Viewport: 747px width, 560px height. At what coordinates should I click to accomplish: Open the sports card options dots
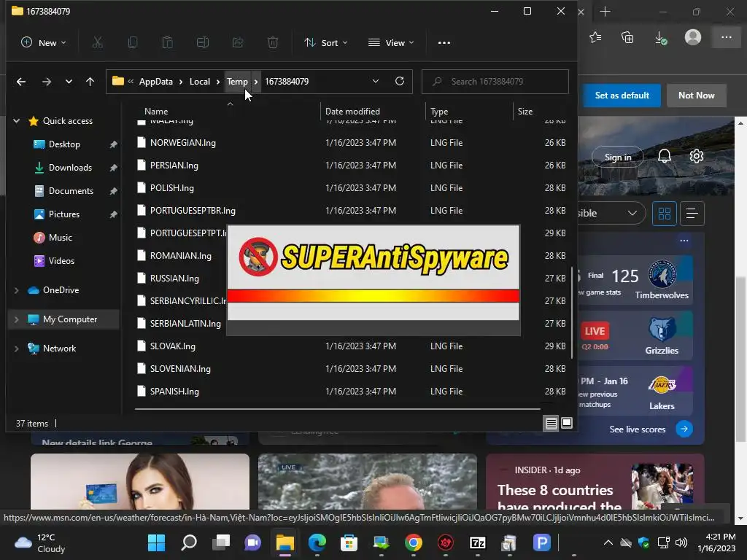pos(684,241)
